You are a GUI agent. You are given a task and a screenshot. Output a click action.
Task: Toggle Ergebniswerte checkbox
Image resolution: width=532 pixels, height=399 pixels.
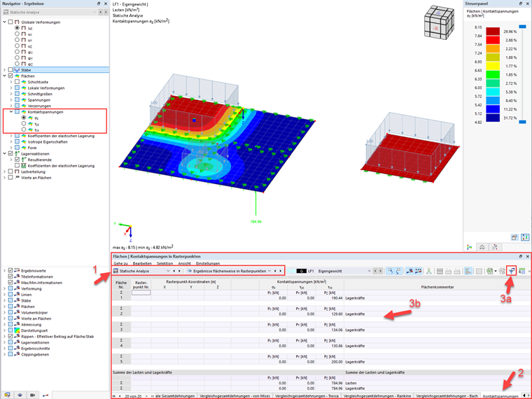point(10,270)
